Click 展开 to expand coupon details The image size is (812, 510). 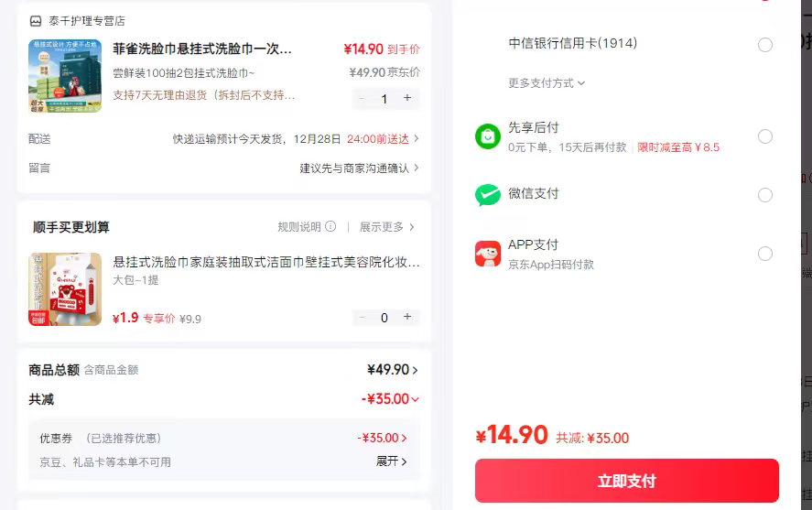click(392, 461)
